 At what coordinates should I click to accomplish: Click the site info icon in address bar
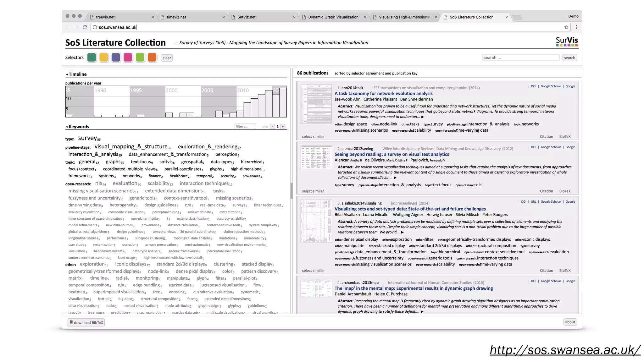tap(95, 27)
